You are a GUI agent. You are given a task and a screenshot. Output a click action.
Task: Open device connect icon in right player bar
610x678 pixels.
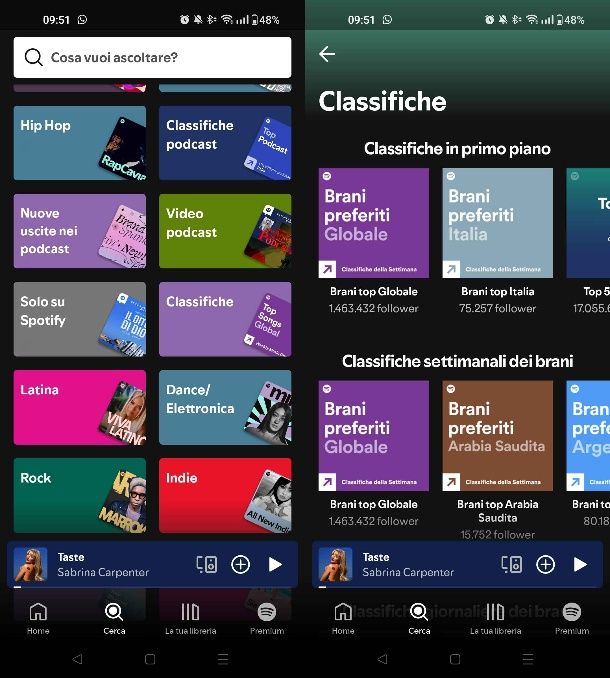point(512,564)
